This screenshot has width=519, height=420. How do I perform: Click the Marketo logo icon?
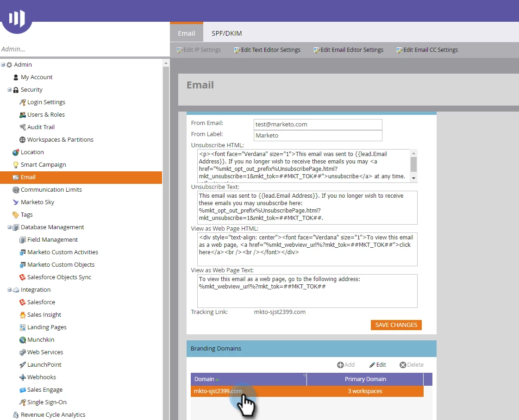tap(17, 18)
